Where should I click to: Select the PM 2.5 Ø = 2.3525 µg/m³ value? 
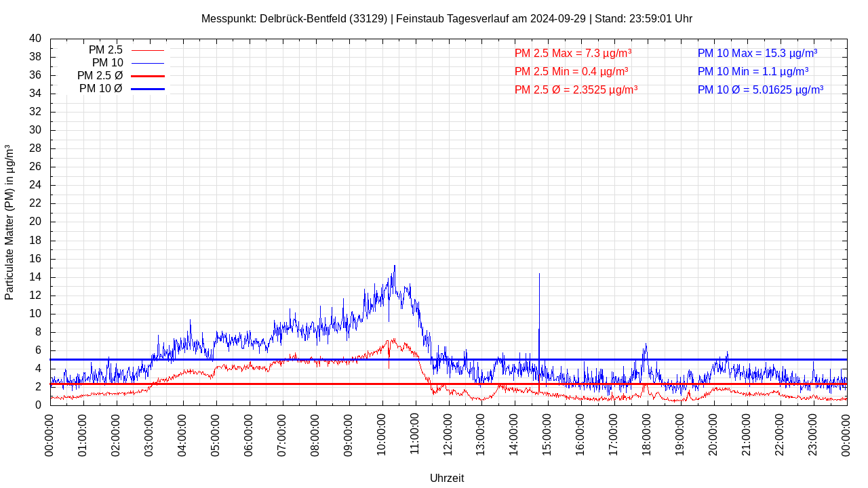coord(576,89)
